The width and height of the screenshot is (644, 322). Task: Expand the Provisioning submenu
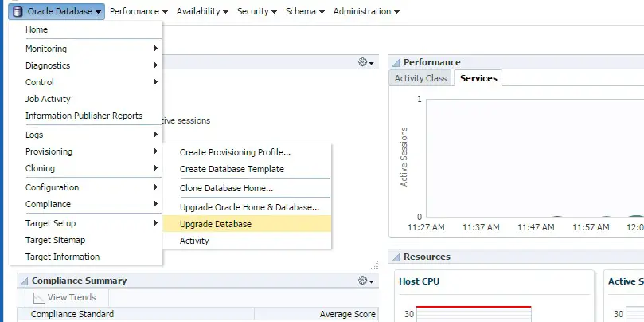pos(85,151)
